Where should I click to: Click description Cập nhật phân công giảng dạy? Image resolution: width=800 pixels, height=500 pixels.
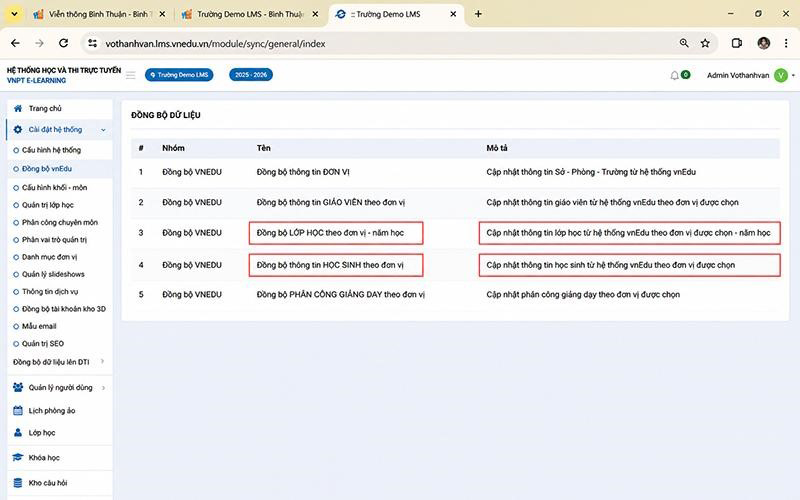coord(583,294)
